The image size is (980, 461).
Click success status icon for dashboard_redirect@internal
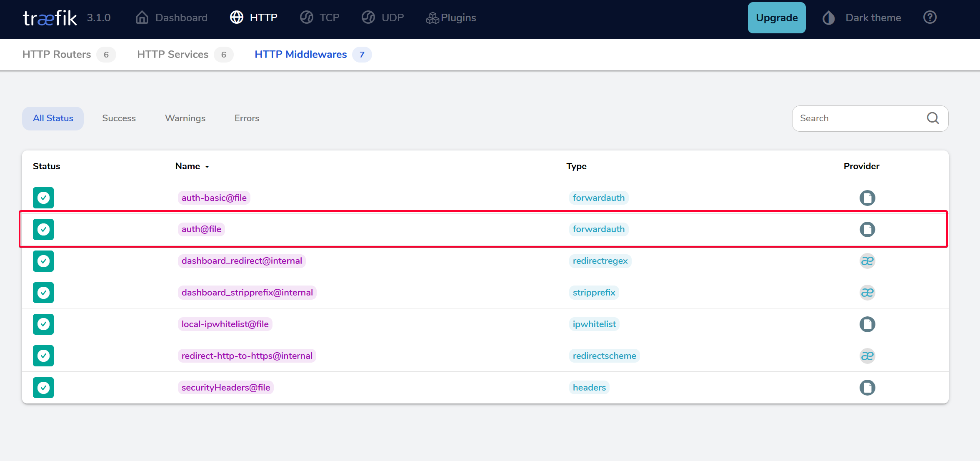[x=43, y=261]
